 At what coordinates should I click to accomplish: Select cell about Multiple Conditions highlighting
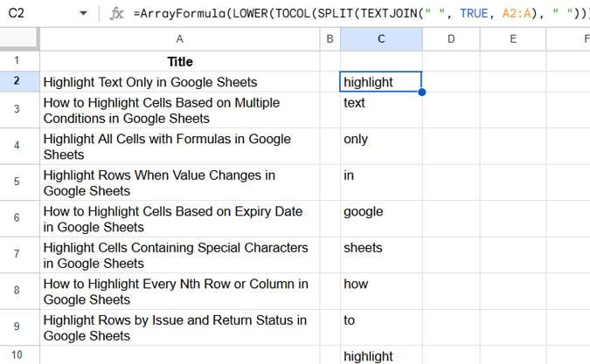[x=180, y=110]
